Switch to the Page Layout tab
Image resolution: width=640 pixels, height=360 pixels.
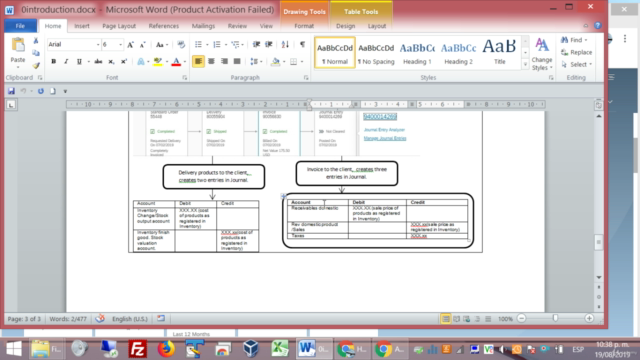pos(119,26)
